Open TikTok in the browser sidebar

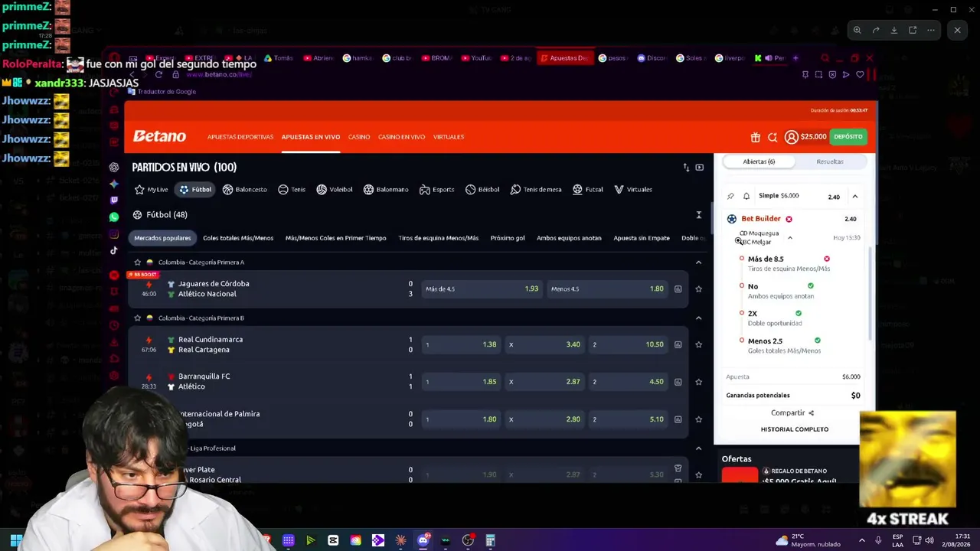coord(114,250)
